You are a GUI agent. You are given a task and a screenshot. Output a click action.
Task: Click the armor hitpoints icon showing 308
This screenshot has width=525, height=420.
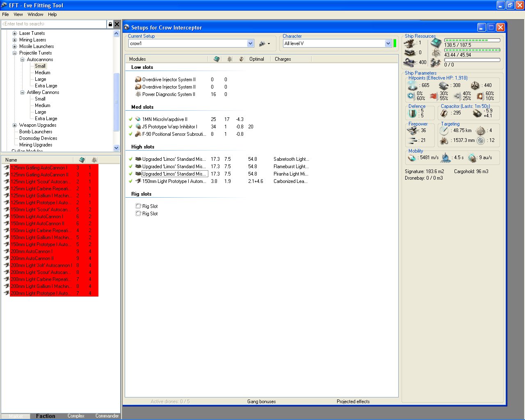click(x=444, y=85)
